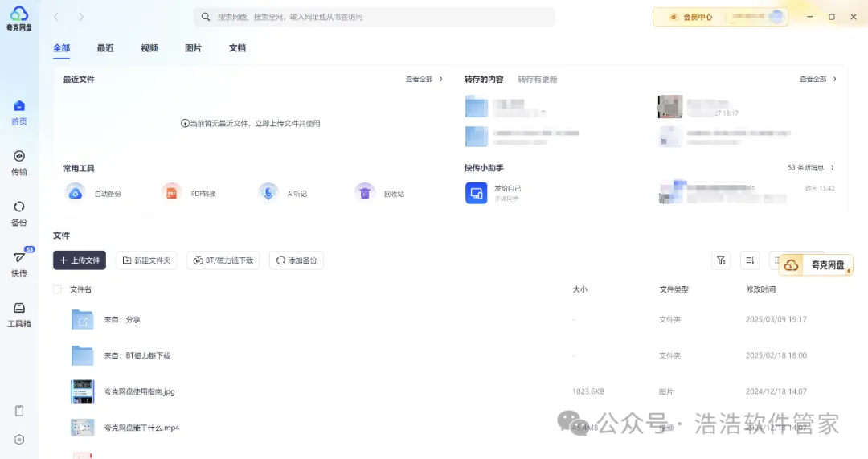868x459 pixels.
Task: Open the 工具箱 toolbox sidebar item
Action: pos(18,314)
